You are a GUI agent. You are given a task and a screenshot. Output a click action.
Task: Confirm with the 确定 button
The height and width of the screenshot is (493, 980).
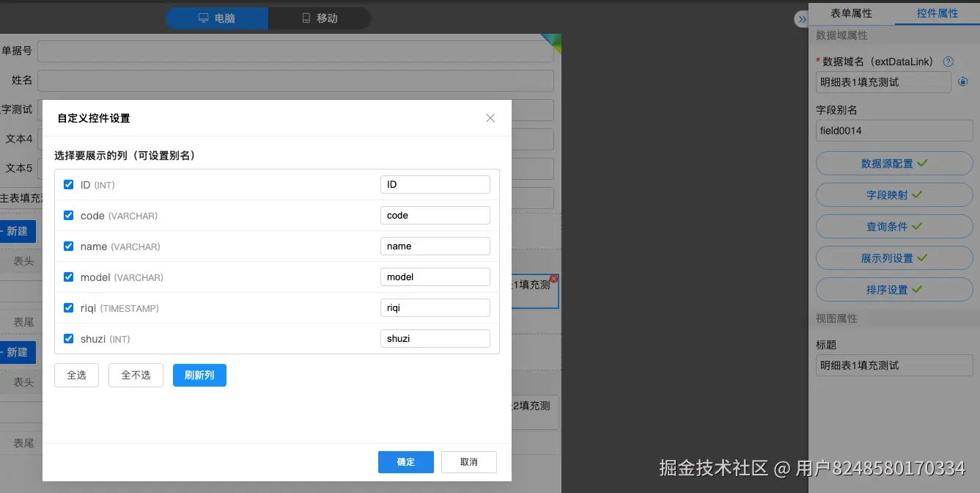tap(406, 462)
